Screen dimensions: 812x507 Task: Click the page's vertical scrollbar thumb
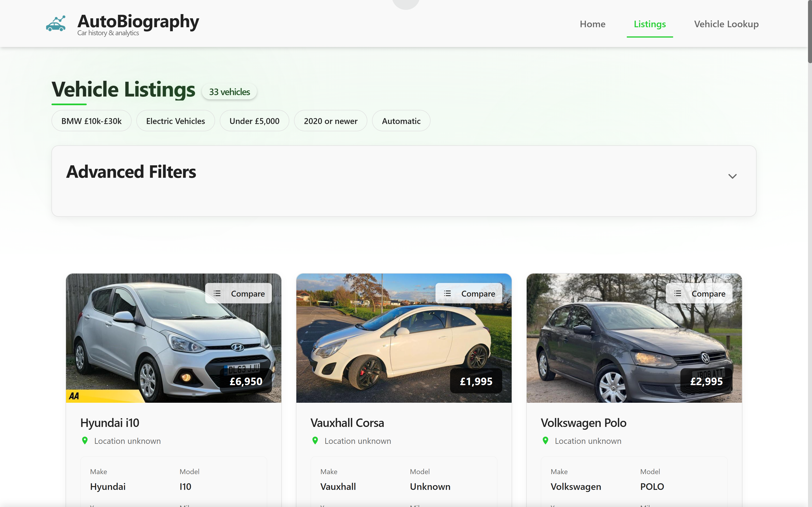(809, 32)
